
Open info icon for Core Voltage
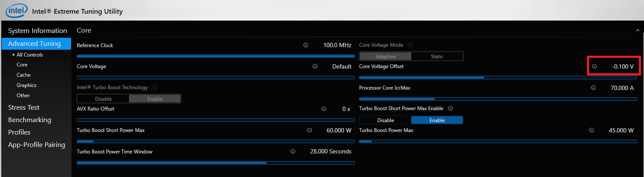point(315,66)
